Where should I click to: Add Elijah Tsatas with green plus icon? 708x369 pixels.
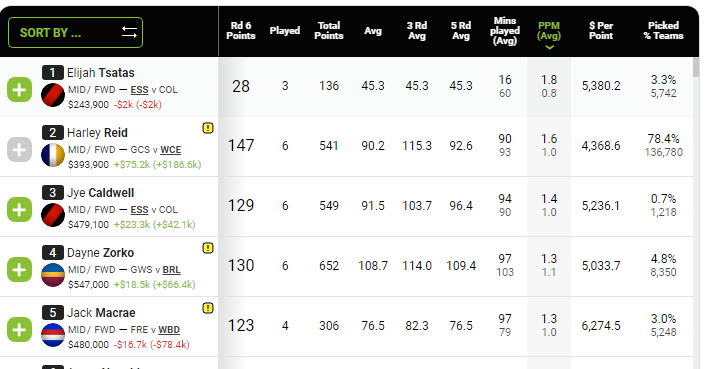coord(19,89)
